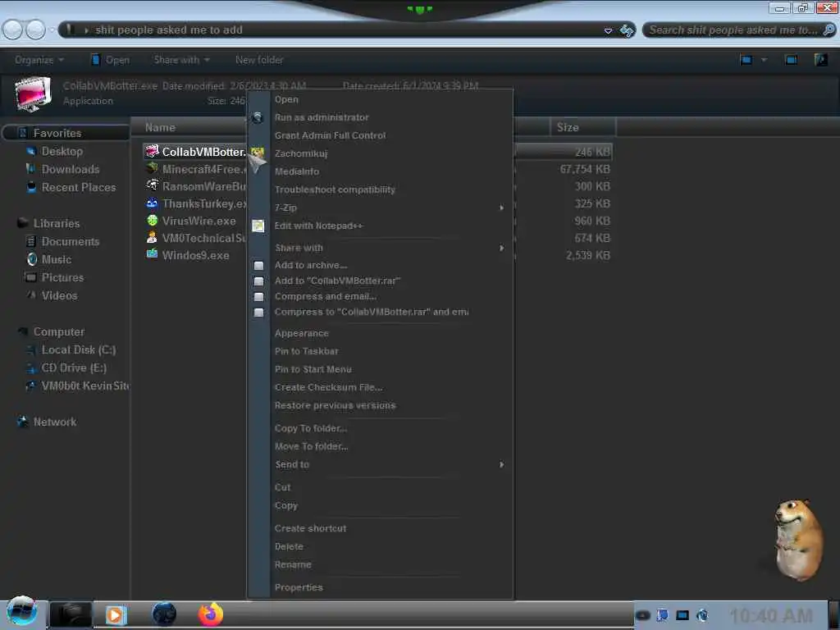Click the Open toolbar button
The width and height of the screenshot is (840, 630).
click(x=111, y=60)
